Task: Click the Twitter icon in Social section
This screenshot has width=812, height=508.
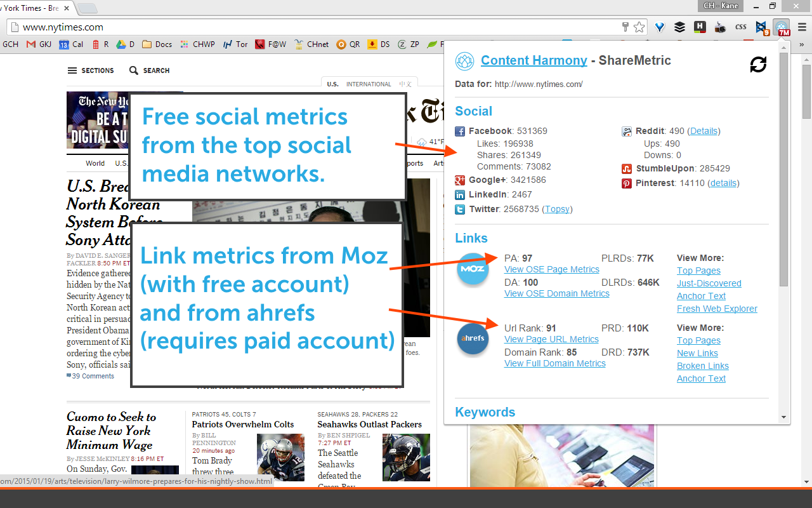Action: (460, 210)
